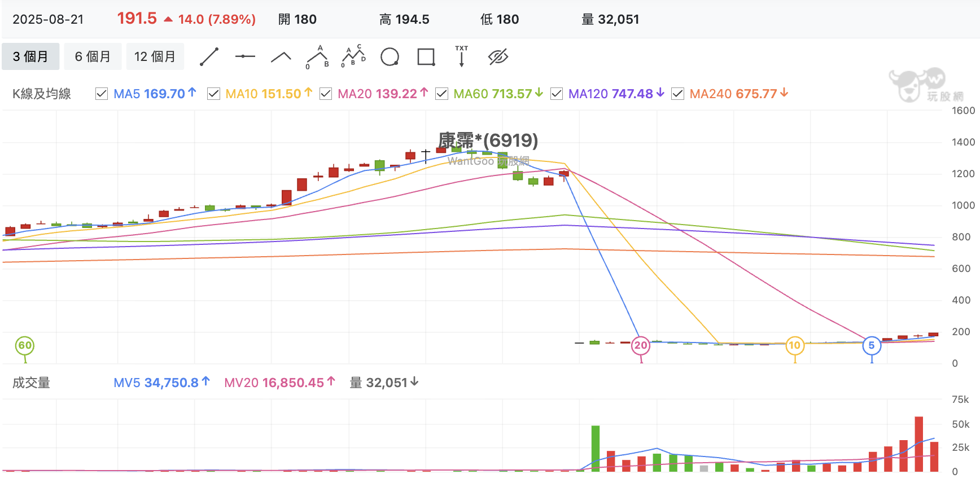Select the trend line drawing tool
This screenshot has width=980, height=483.
[x=209, y=56]
